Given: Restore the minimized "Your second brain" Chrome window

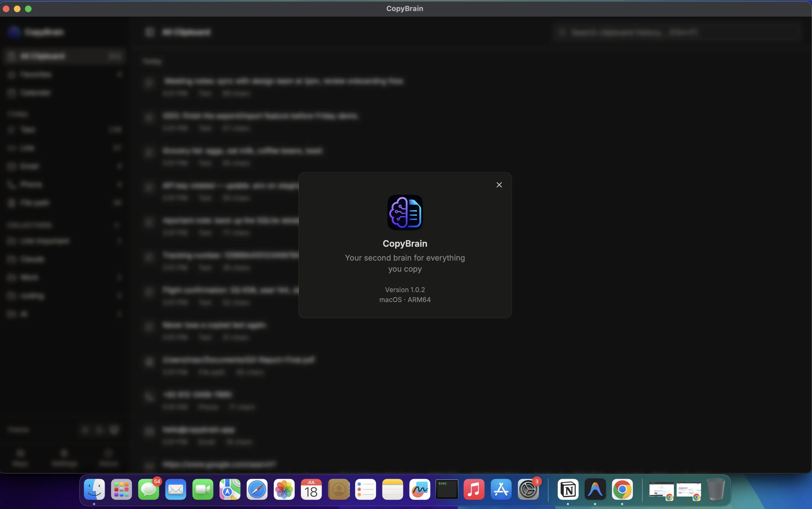Looking at the screenshot, I should [689, 490].
